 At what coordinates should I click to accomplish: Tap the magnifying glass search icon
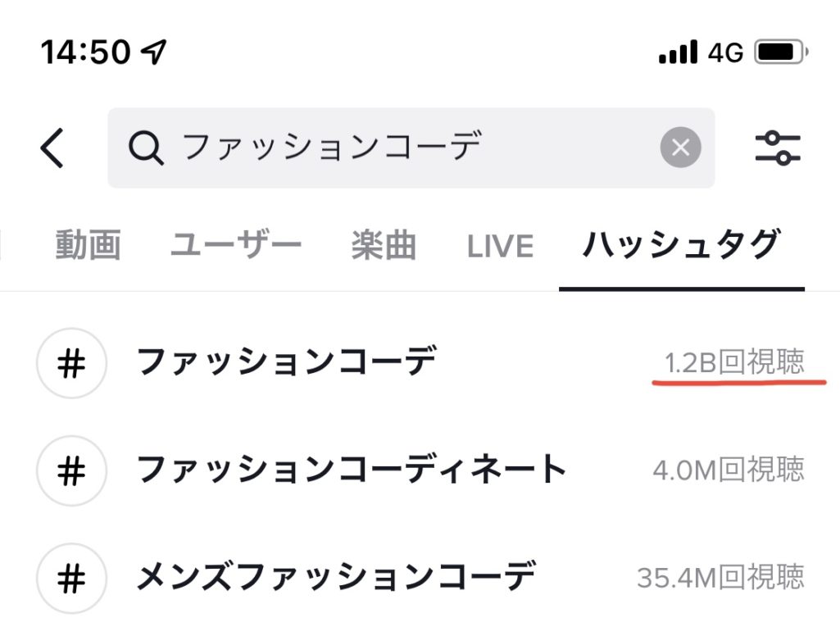tap(146, 148)
